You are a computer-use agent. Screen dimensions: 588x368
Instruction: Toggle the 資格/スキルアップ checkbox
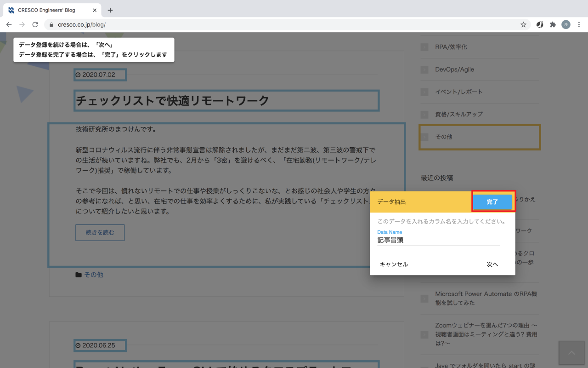point(424,114)
